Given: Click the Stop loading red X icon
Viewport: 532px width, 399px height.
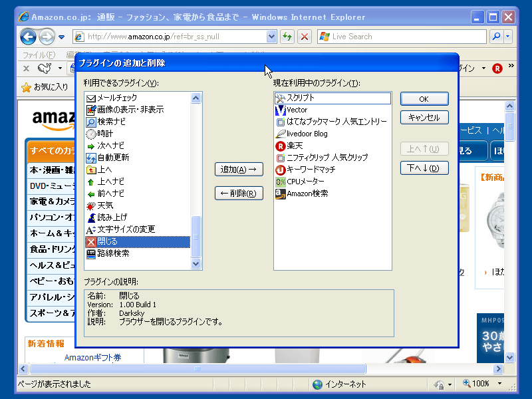Looking at the screenshot, I should [305, 37].
